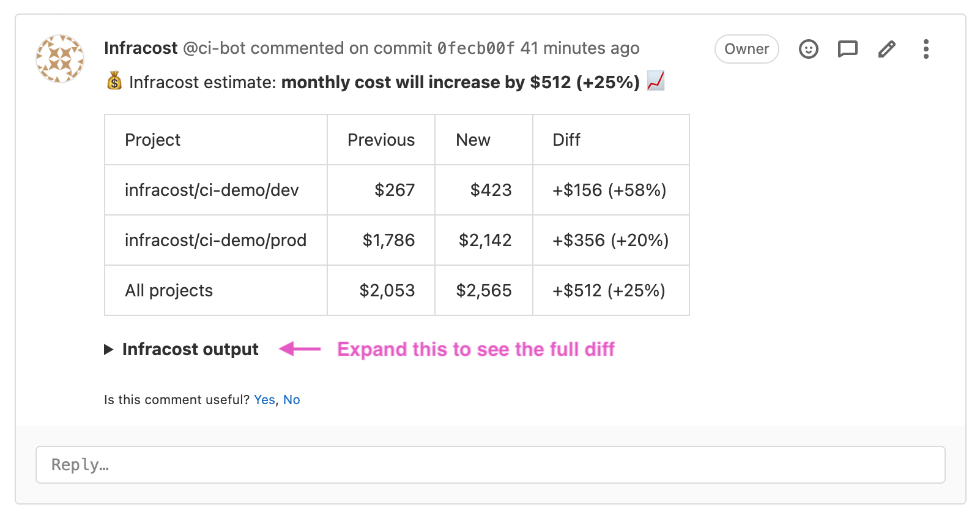Click the Infracost author name
This screenshot has height=518, width=980.
point(141,48)
